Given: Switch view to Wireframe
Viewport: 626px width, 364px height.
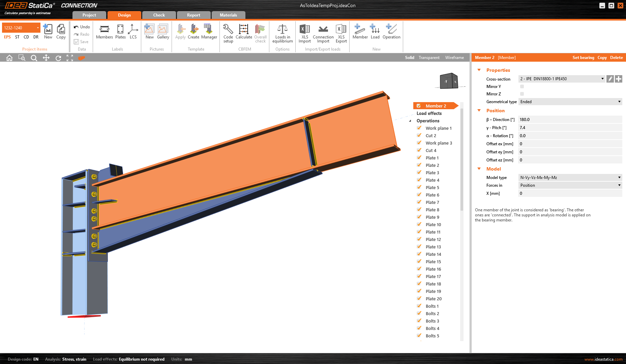Looking at the screenshot, I should [x=454, y=58].
